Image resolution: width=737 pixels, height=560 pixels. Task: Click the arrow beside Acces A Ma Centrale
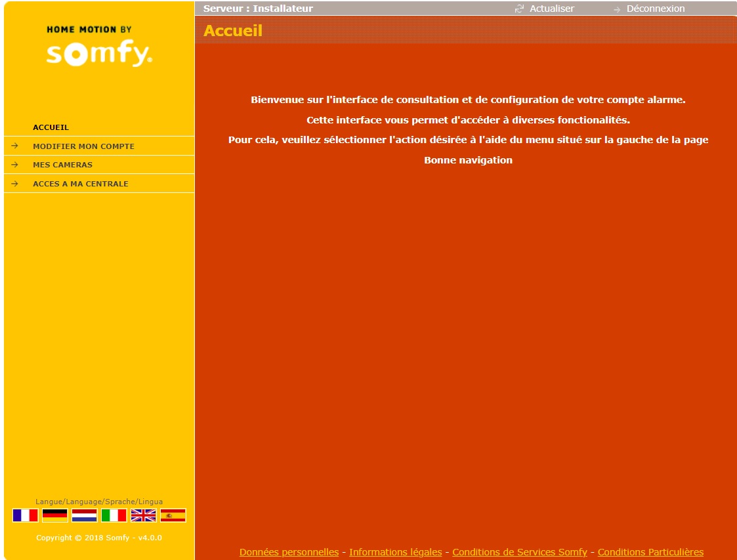pyautogui.click(x=14, y=184)
